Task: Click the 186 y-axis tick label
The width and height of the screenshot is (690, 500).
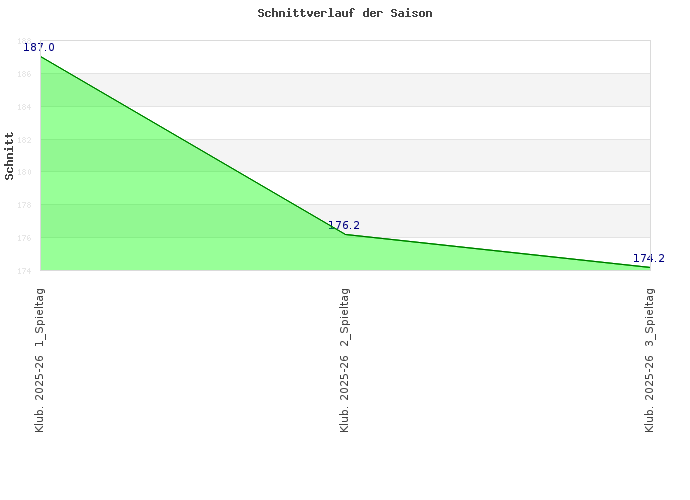Action: pyautogui.click(x=26, y=74)
